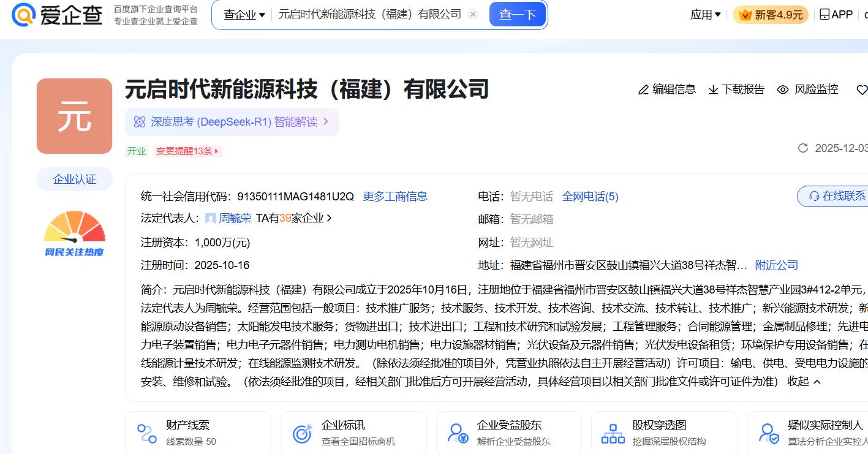Click the 财产线索 icon
This screenshot has height=454, width=868.
[147, 433]
